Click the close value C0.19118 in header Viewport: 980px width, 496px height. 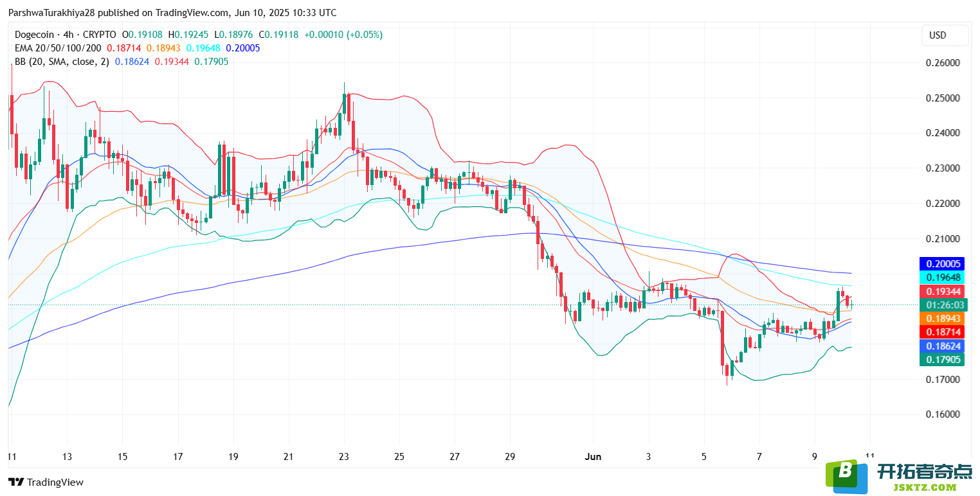coord(278,35)
